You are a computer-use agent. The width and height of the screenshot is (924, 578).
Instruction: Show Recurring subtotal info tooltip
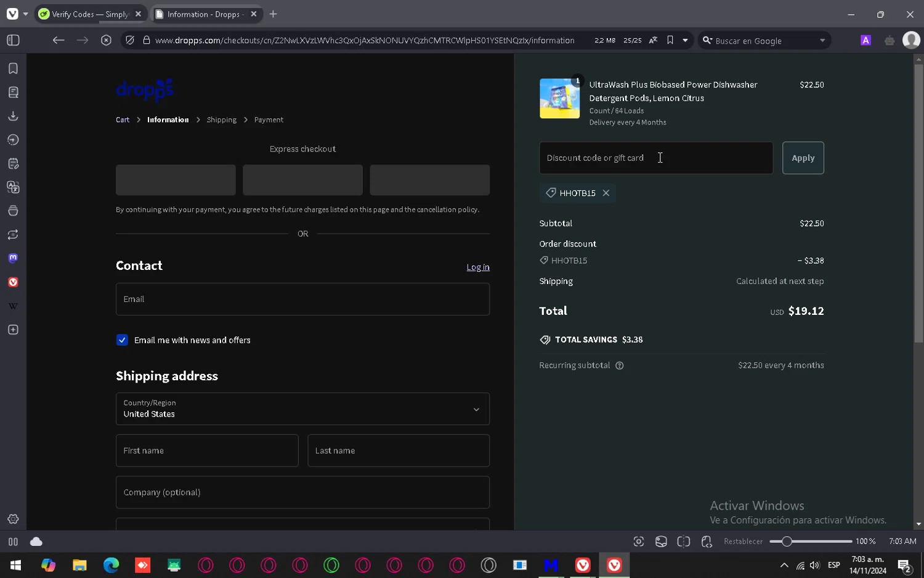[x=620, y=365]
